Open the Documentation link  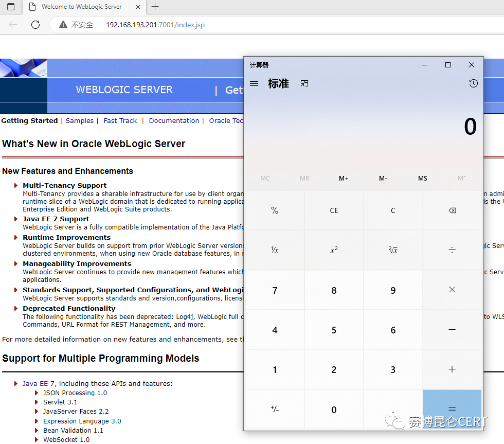(x=174, y=120)
